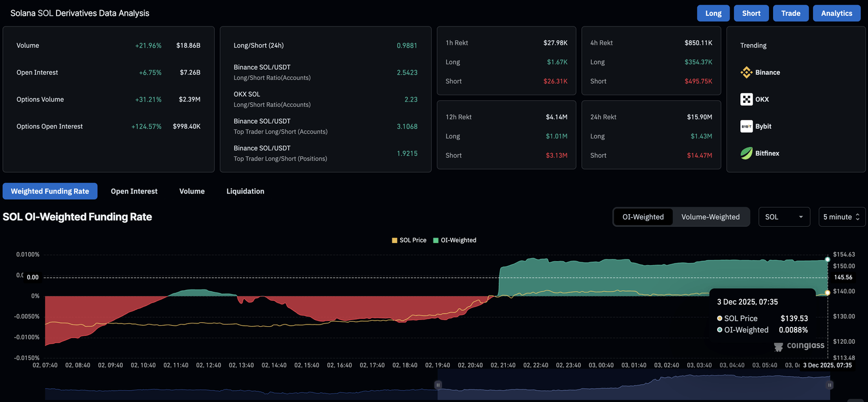Toggle OI-Weighted legend series

click(454, 240)
